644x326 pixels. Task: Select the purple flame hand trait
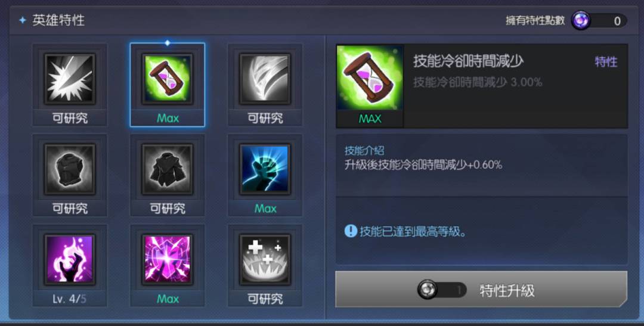point(70,259)
